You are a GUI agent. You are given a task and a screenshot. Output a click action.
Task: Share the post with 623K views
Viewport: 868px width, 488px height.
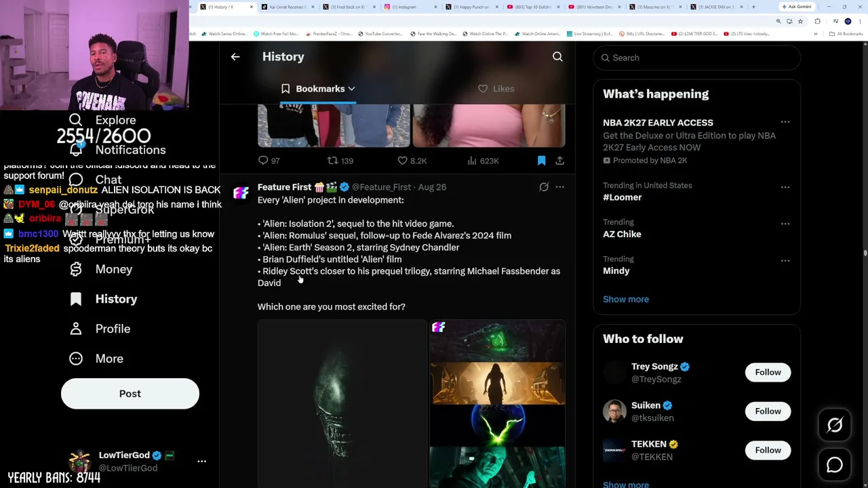click(x=559, y=161)
